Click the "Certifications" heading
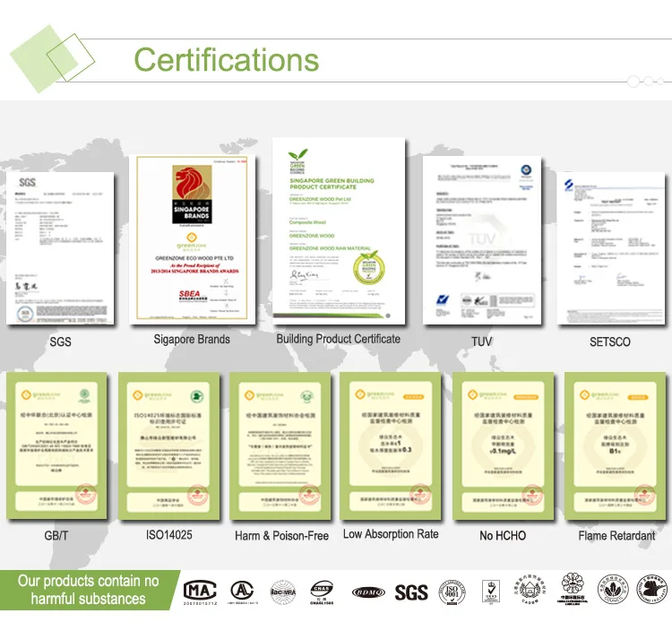 pyautogui.click(x=226, y=60)
